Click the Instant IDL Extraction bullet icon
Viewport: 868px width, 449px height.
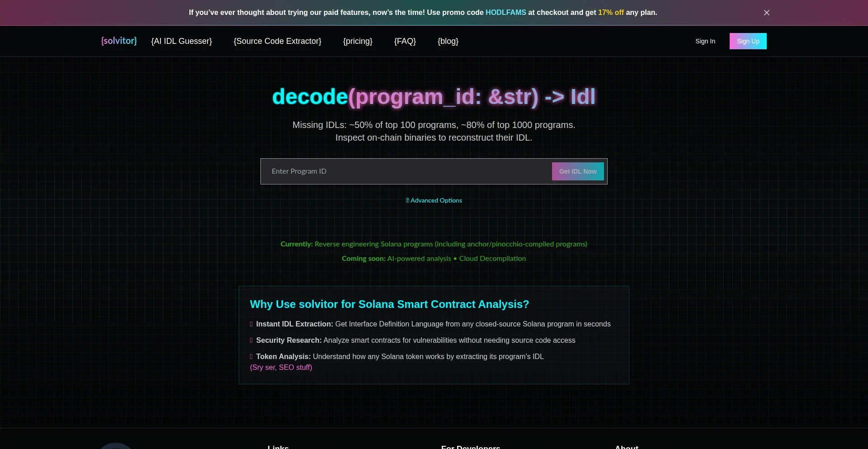click(x=251, y=324)
